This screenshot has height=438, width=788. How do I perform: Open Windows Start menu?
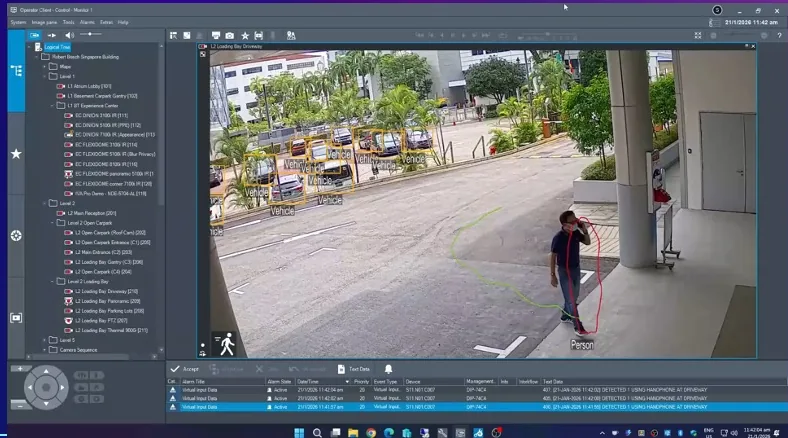[299, 432]
